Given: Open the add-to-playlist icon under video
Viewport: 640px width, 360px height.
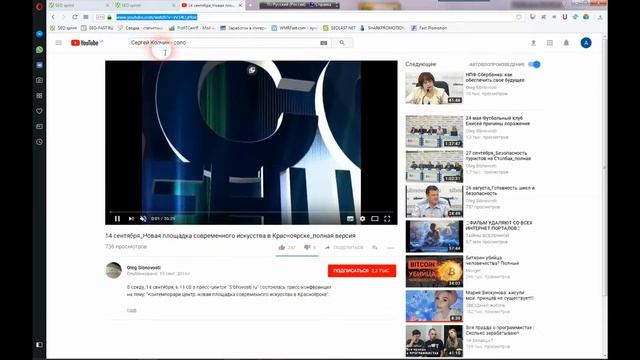Looking at the screenshot, I should point(375,247).
